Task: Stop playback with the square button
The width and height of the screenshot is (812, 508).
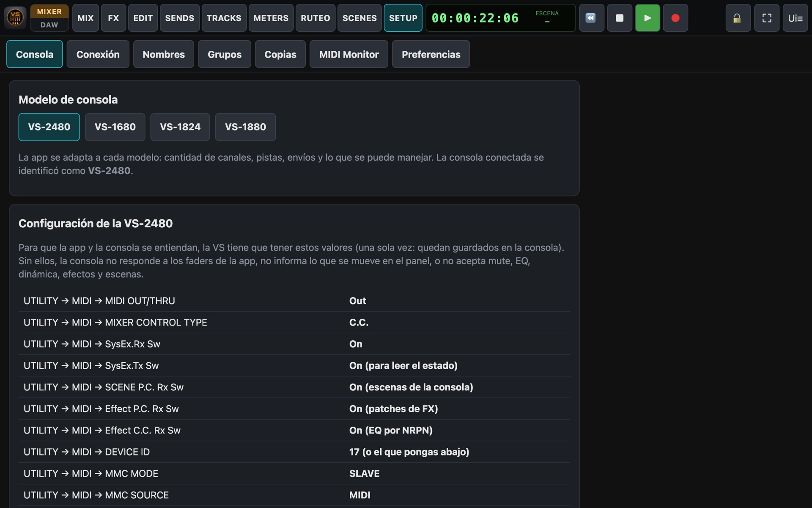Action: pyautogui.click(x=619, y=18)
